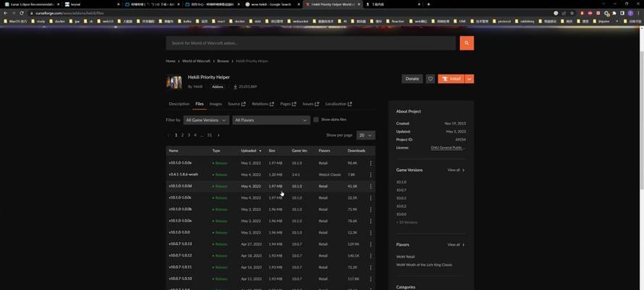The width and height of the screenshot is (644, 290).
Task: Go to World of Warcraft breadcrumb
Action: coord(196,61)
